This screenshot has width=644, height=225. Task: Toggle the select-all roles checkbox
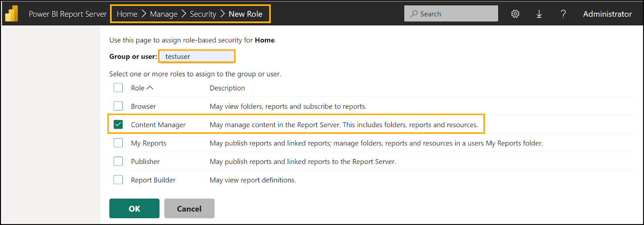(x=118, y=88)
